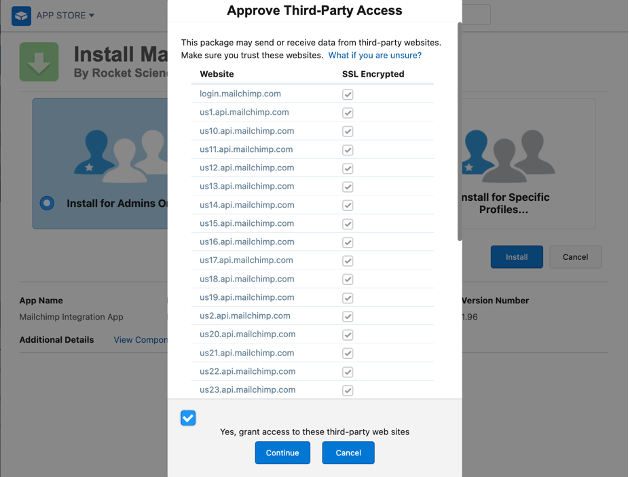Viewport: 629px width, 477px height.
Task: Click us14.api.mailchimp.com website entry
Action: 247,205
